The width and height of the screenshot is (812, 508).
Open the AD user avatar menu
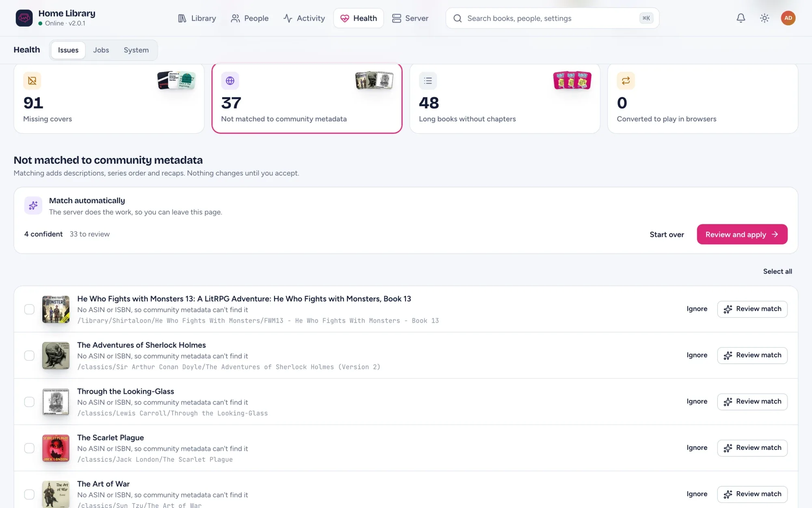pyautogui.click(x=788, y=18)
